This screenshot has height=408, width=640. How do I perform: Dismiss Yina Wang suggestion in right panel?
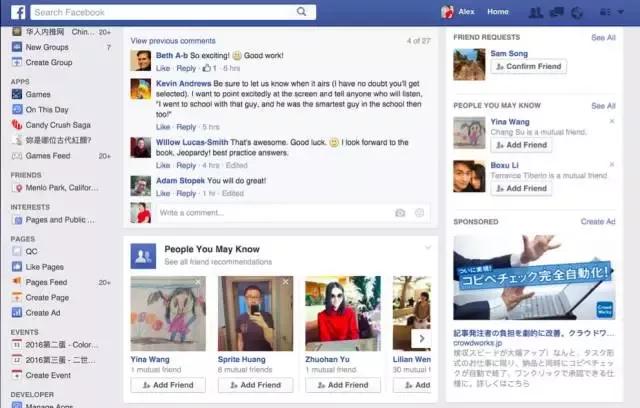(611, 121)
